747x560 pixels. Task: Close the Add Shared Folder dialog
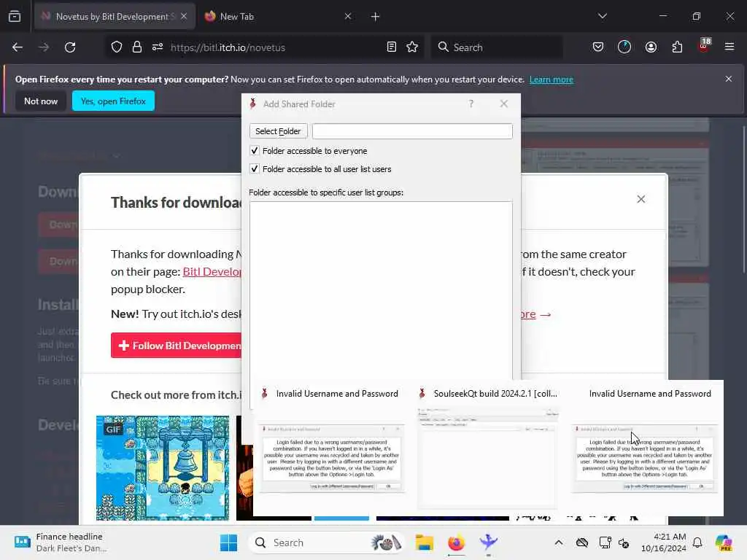(503, 104)
